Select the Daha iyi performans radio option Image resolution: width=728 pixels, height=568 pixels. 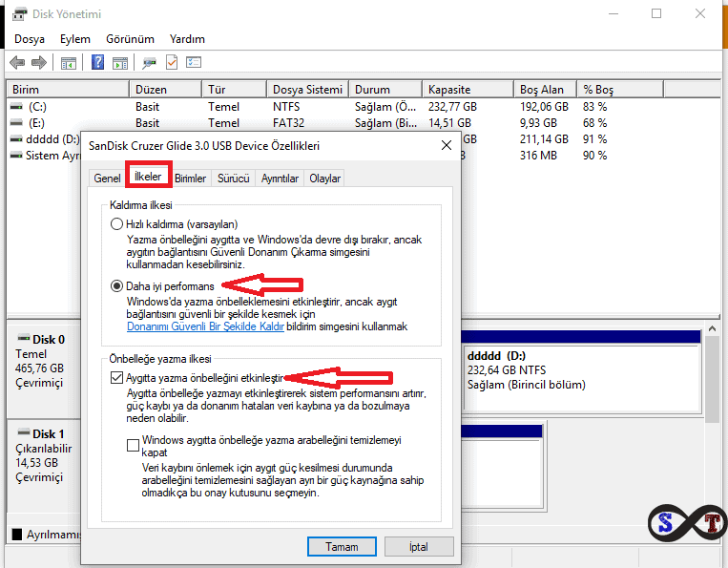pos(117,285)
